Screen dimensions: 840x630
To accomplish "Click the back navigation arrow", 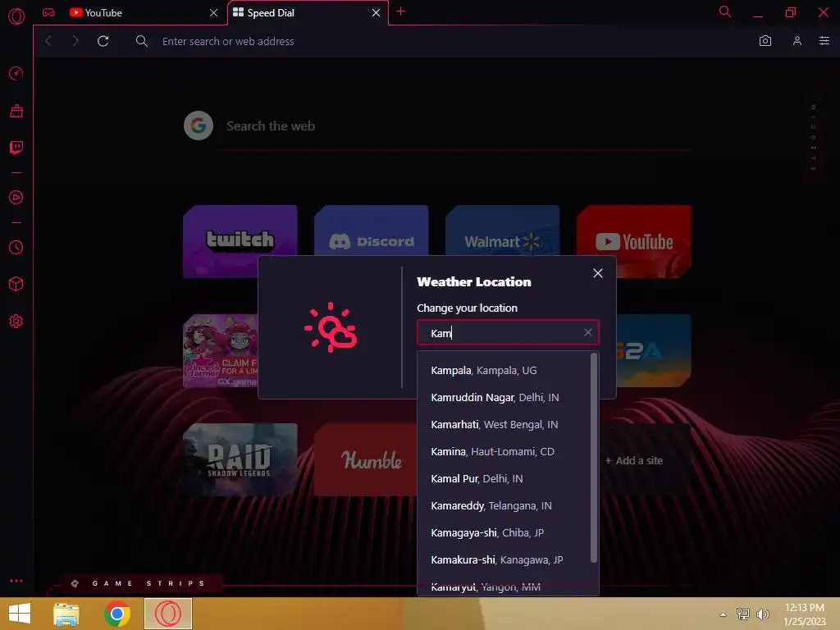I will click(48, 41).
